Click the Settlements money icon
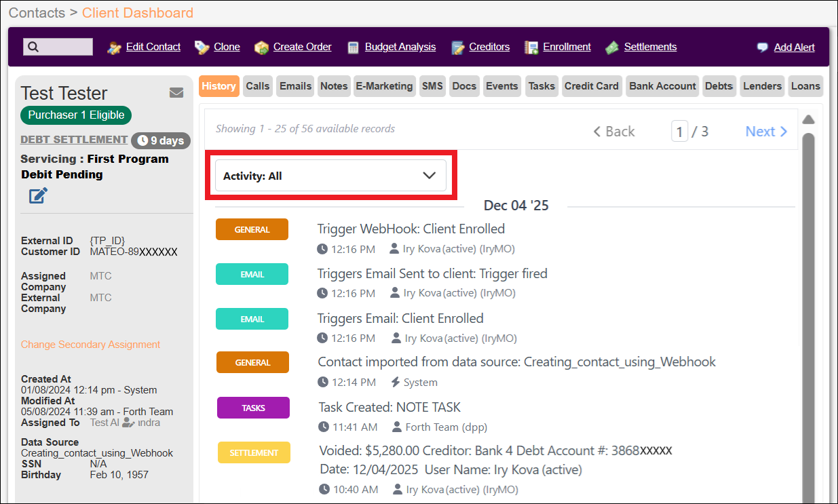The height and width of the screenshot is (504, 838). tap(612, 47)
